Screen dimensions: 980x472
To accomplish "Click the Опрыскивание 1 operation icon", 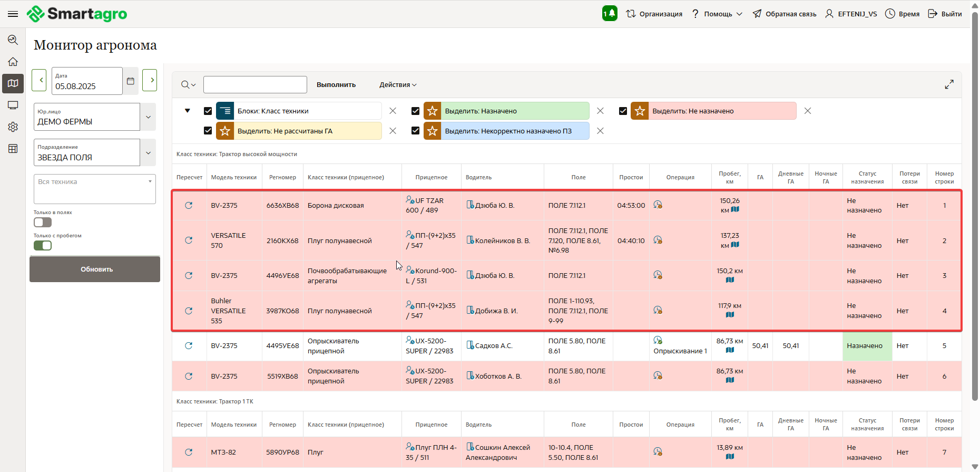I will click(x=658, y=341).
